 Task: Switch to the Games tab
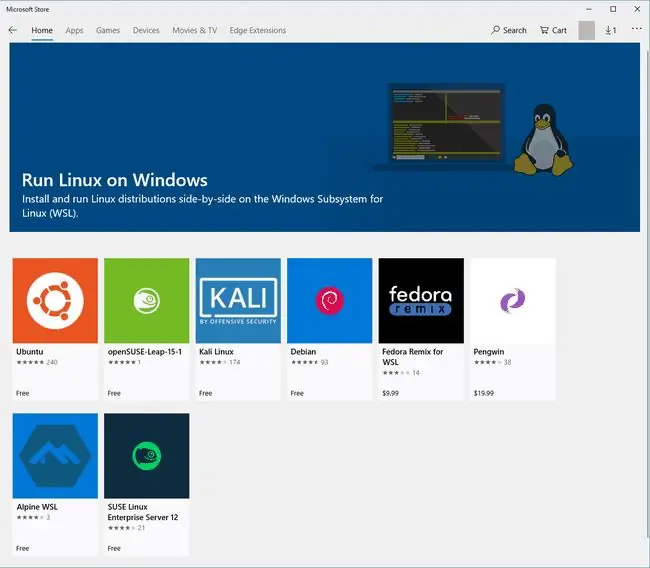click(x=108, y=30)
